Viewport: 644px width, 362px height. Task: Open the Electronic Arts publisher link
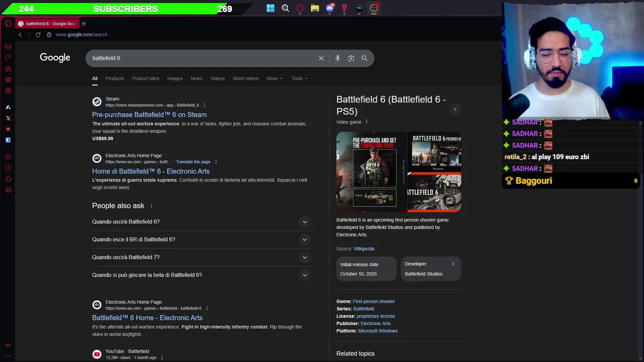375,323
